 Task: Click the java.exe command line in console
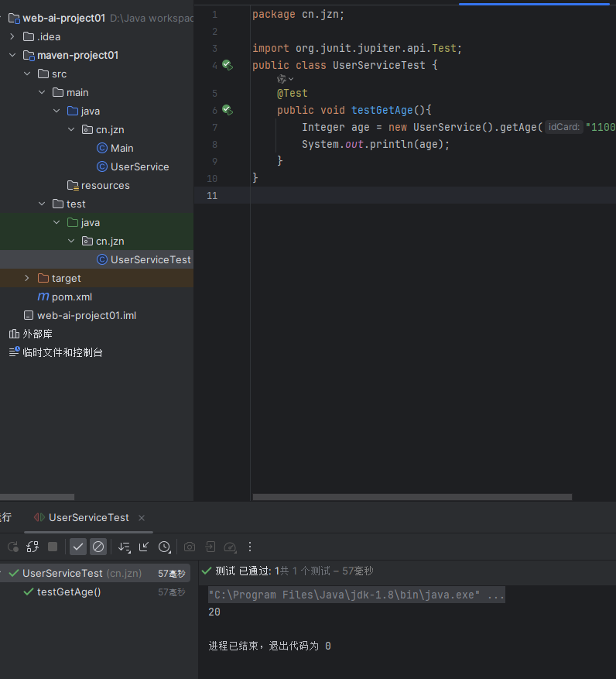coord(356,595)
